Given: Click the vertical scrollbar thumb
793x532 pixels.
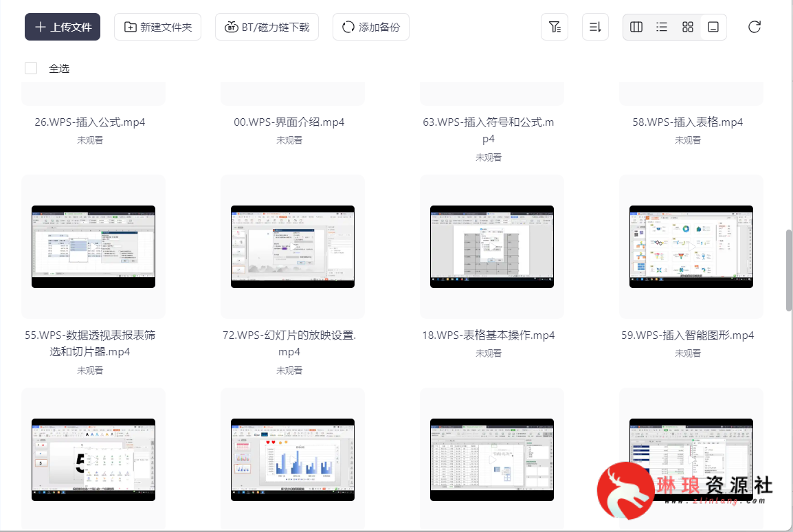Looking at the screenshot, I should [789, 270].
